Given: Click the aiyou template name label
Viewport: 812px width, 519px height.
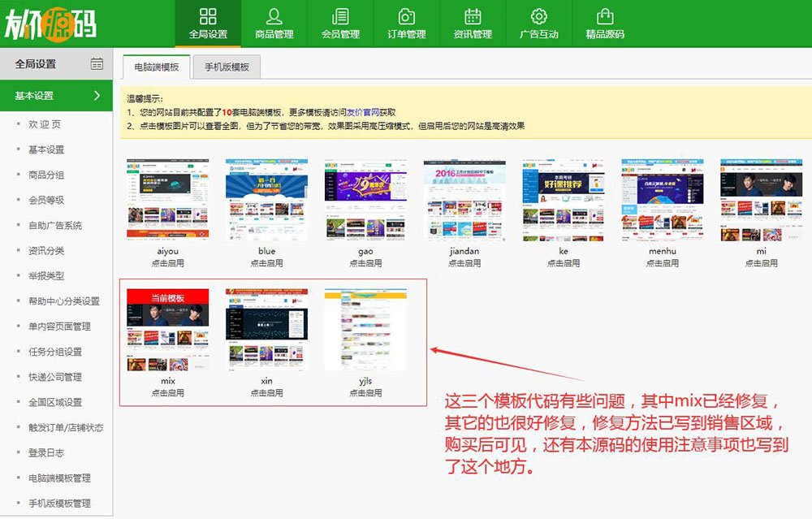Looking at the screenshot, I should click(x=168, y=251).
